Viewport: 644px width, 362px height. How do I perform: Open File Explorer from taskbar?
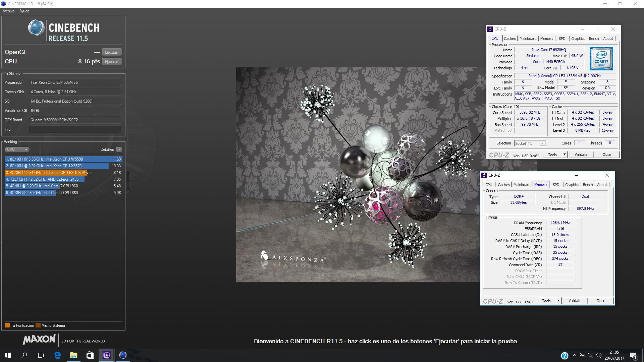click(73, 355)
